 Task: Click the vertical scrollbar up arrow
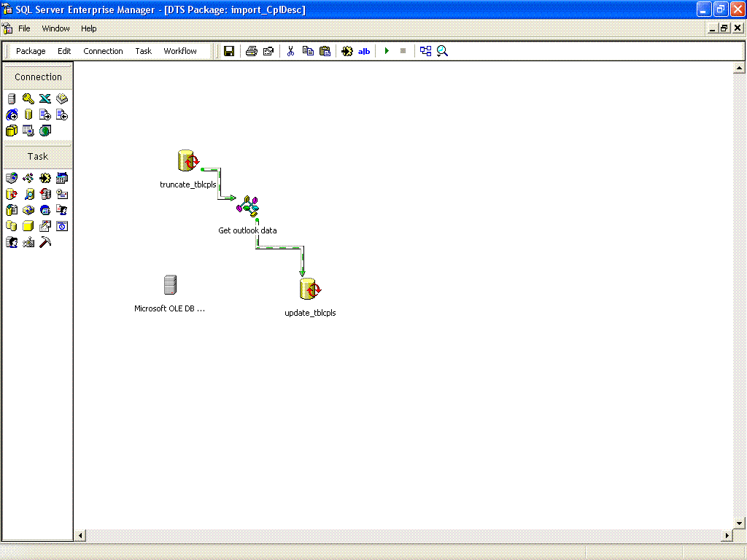pyautogui.click(x=739, y=68)
